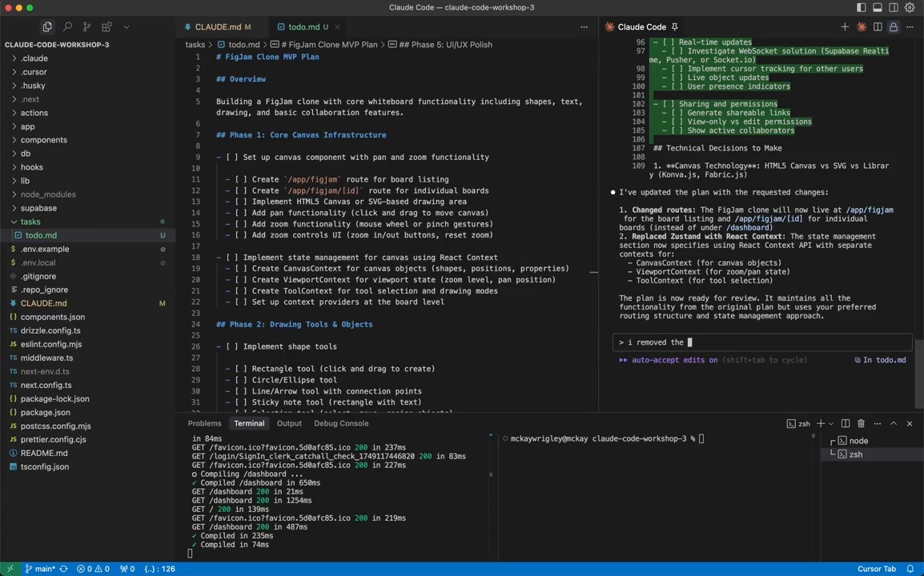Open errors and warnings status item
This screenshot has width=924, height=576.
click(x=93, y=569)
